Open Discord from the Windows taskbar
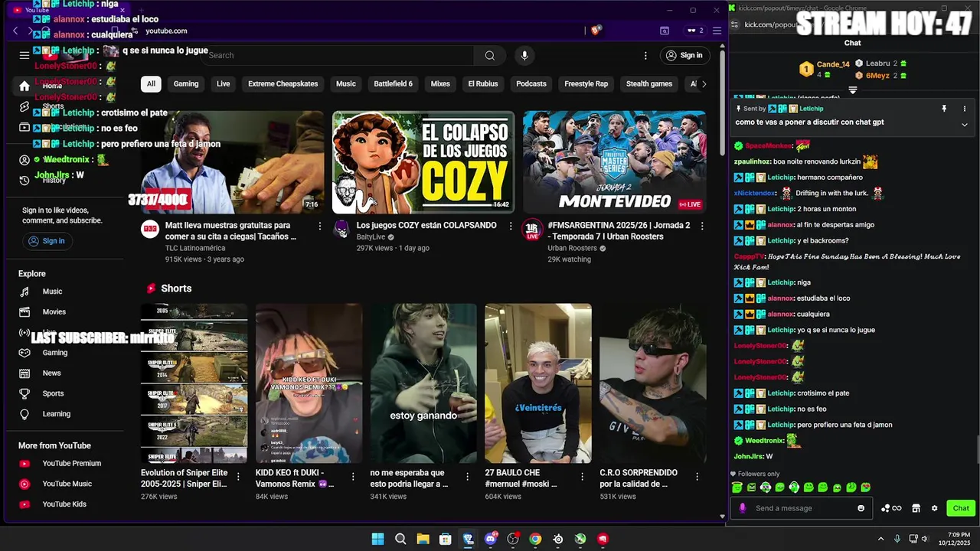Image resolution: width=980 pixels, height=551 pixels. [491, 539]
